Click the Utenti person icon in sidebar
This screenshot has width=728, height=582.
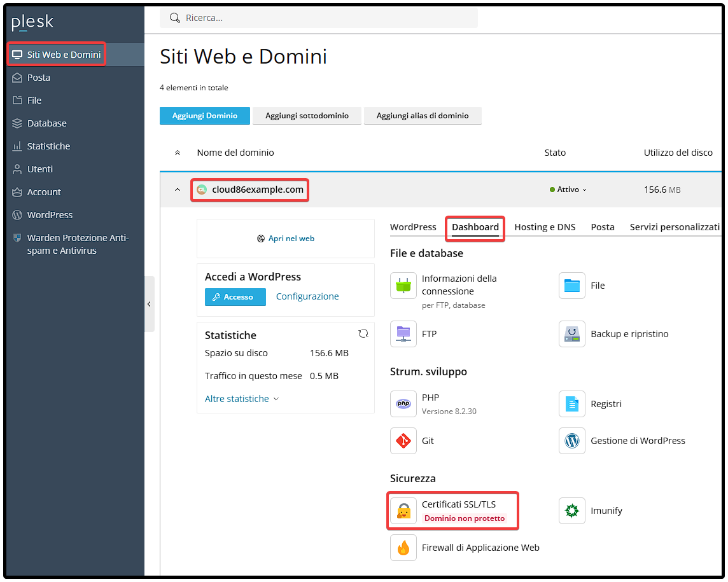(x=17, y=169)
